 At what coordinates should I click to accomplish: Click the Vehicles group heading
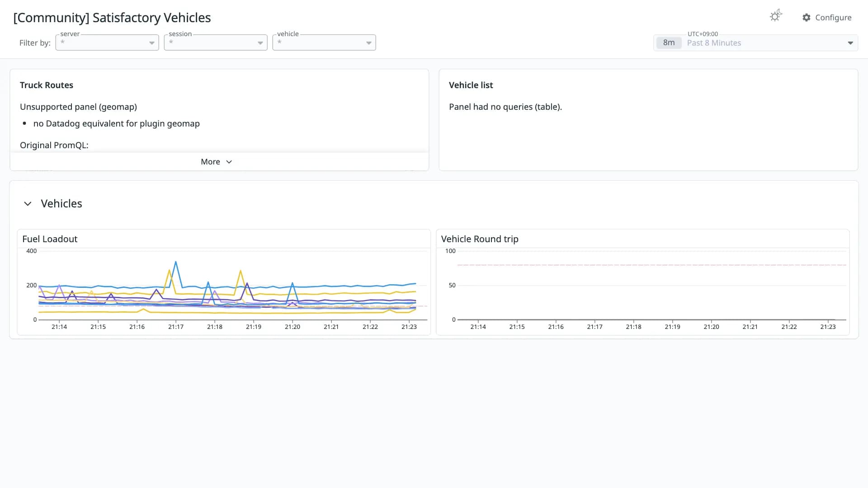tap(61, 204)
